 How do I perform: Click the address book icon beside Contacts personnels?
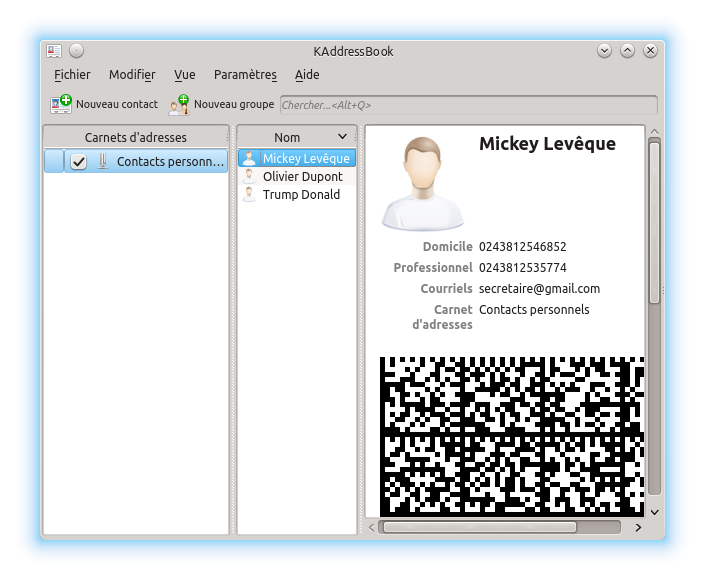click(x=102, y=161)
